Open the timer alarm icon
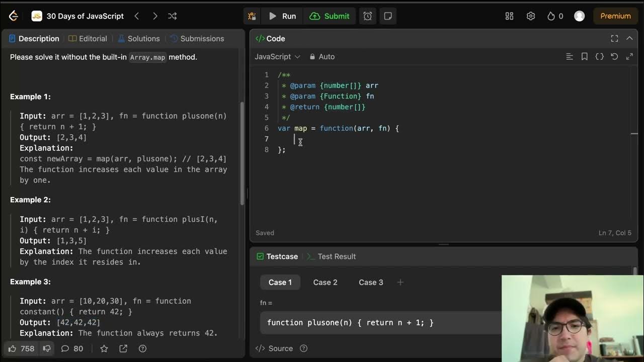Screen dimensions: 644x362 tap(368, 16)
